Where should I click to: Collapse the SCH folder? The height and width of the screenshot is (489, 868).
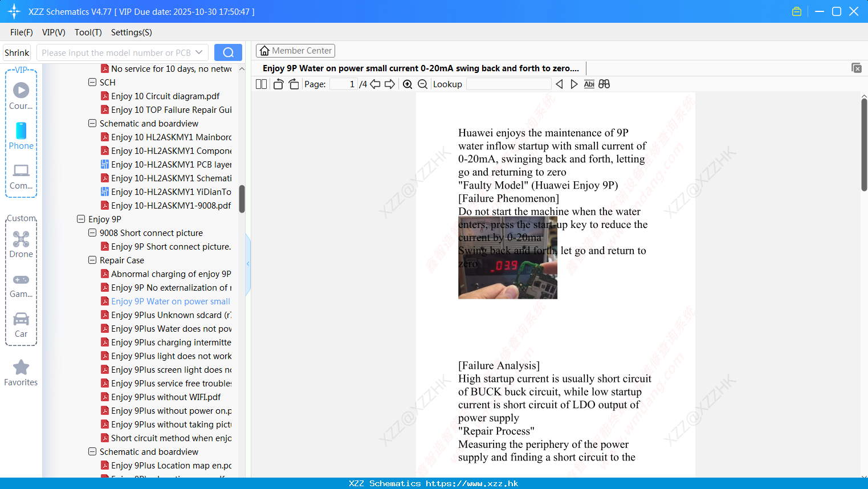pos(92,82)
